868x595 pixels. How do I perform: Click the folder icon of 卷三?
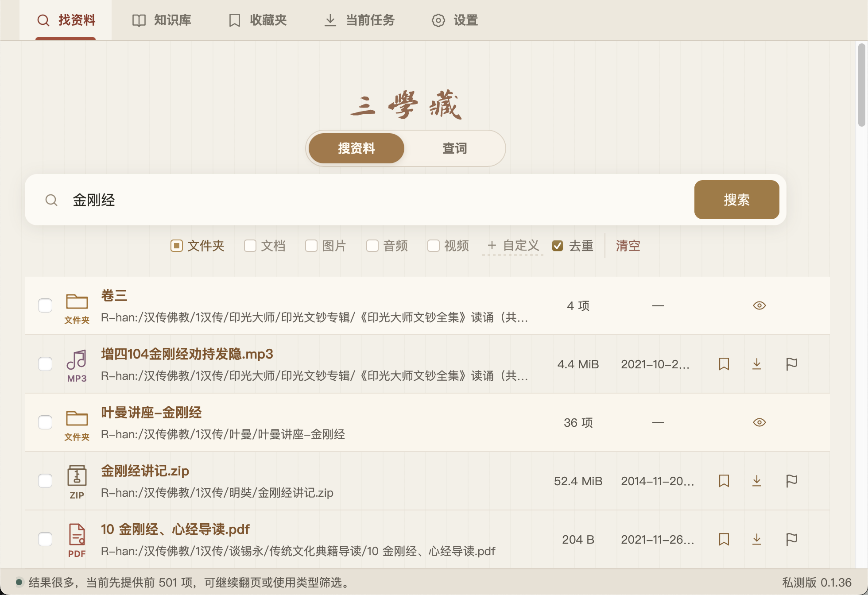[x=77, y=301]
